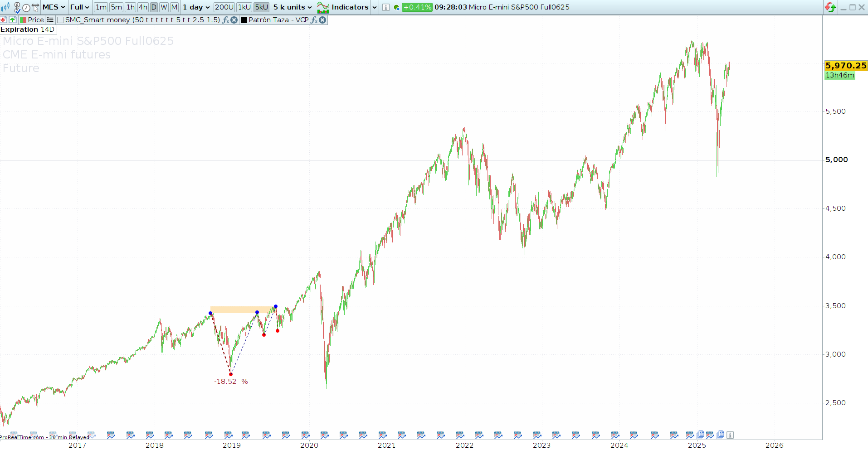
Task: Click the red-green sync arrows icon
Action: tap(830, 7)
